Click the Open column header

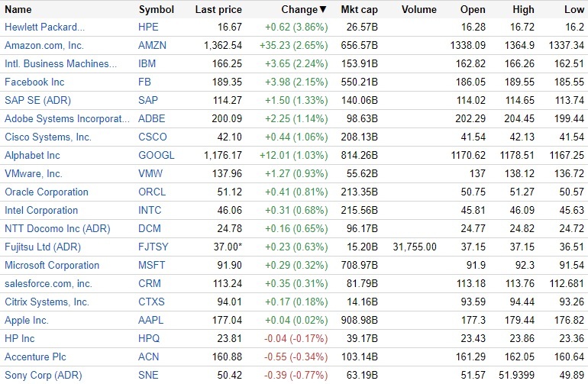point(473,10)
